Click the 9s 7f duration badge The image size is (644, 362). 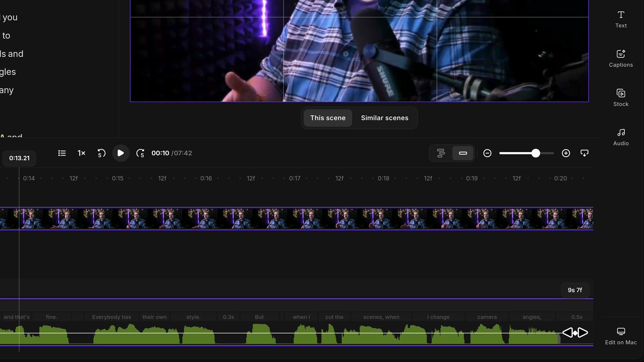tap(575, 290)
